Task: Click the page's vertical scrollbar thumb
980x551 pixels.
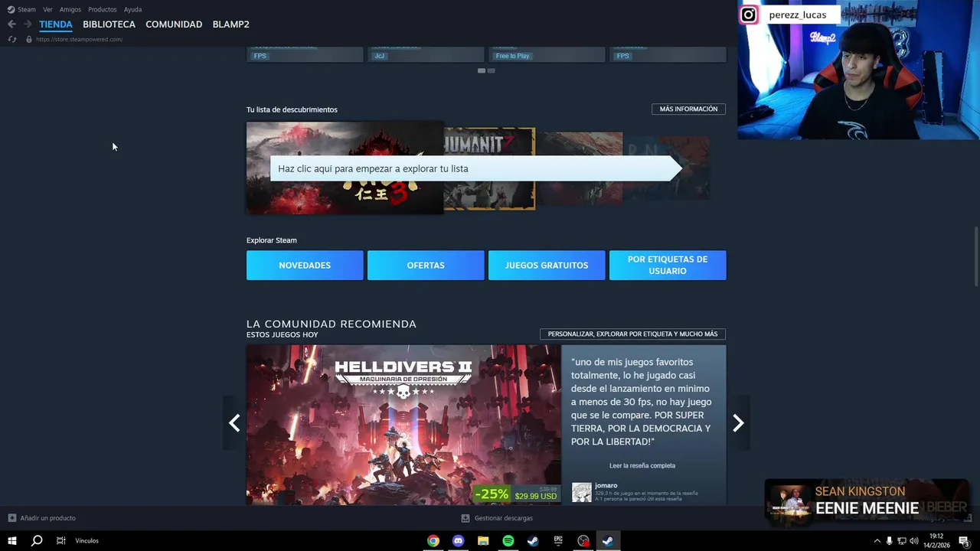Action: pyautogui.click(x=975, y=256)
